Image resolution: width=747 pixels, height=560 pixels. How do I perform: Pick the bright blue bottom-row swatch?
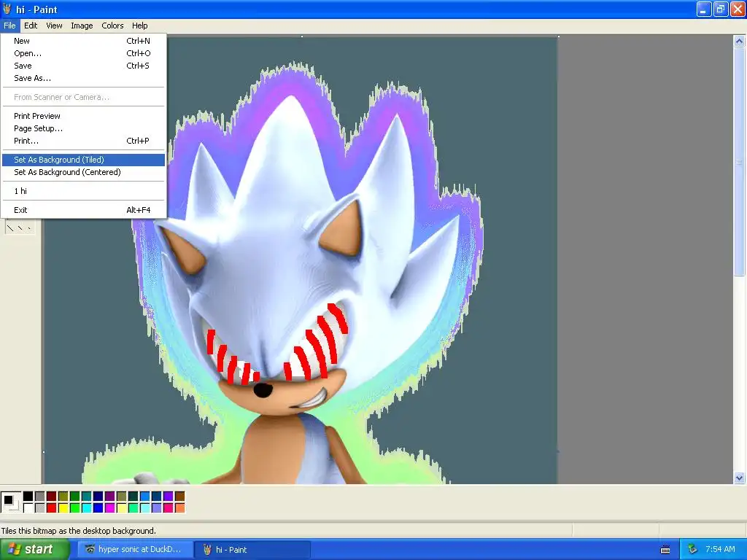click(x=98, y=508)
